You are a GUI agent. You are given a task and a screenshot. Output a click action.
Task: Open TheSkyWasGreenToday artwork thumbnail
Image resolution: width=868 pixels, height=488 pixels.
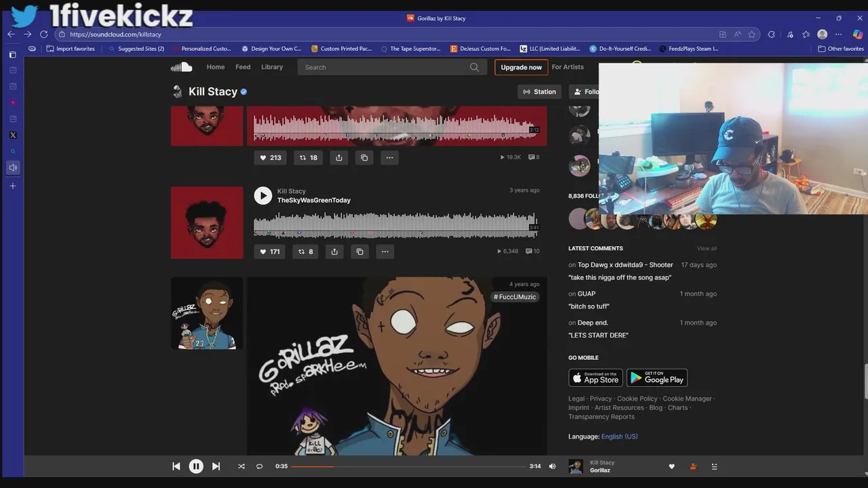(207, 223)
